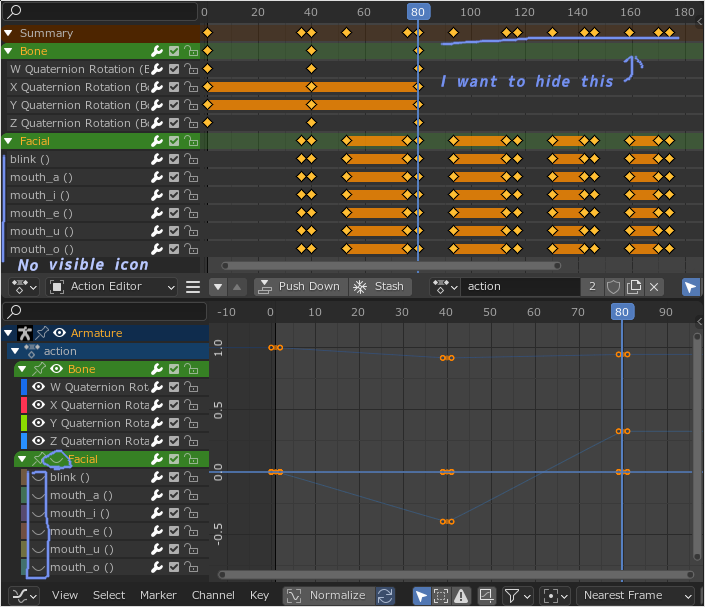The image size is (705, 607).
Task: Toggle Normalize in Graph Editor
Action: [328, 595]
